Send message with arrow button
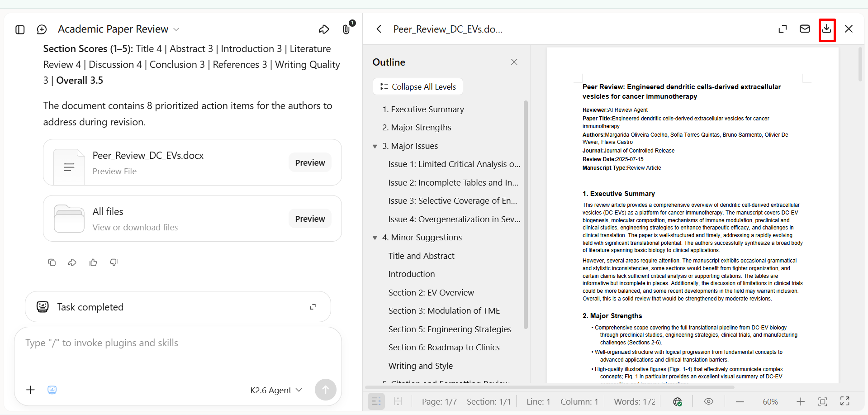This screenshot has width=868, height=415. click(x=326, y=390)
